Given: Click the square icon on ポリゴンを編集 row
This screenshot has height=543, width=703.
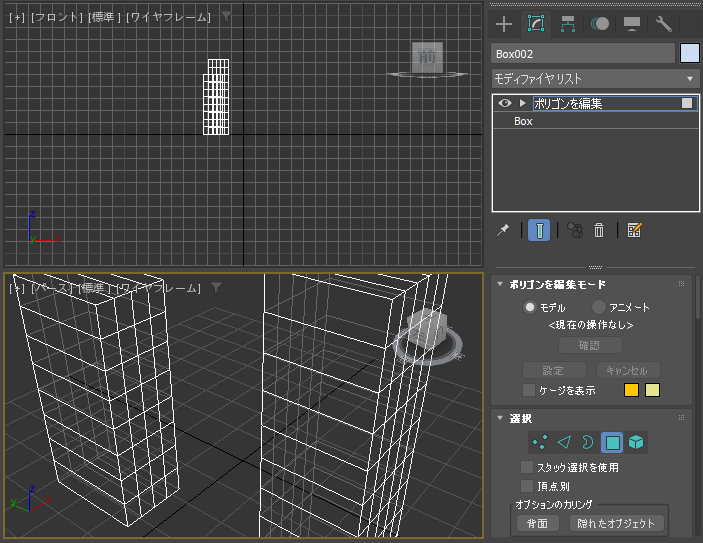Looking at the screenshot, I should (686, 103).
